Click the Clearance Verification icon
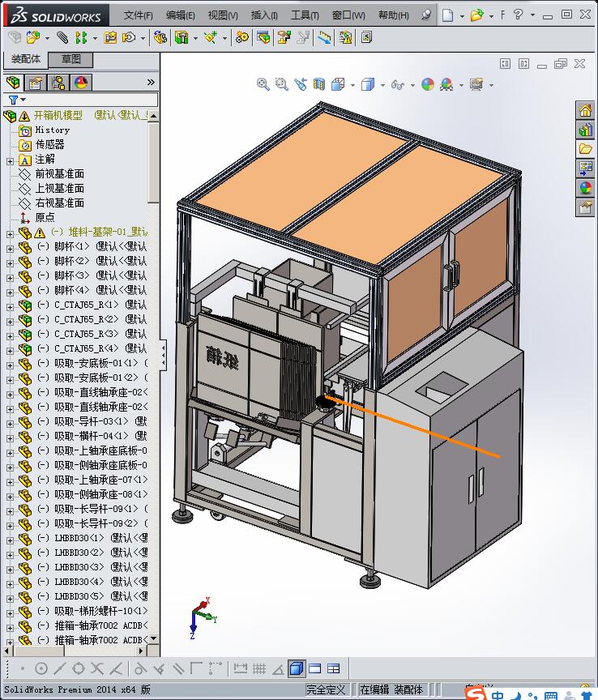Viewport: 598px width, 700px height. coord(345,37)
